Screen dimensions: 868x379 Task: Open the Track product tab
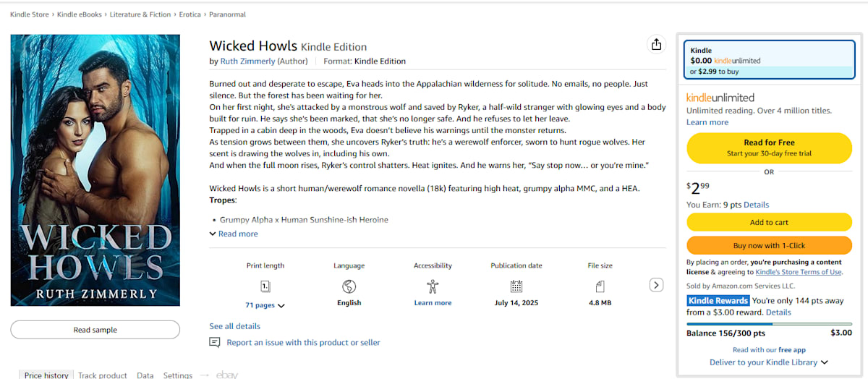[x=102, y=375]
